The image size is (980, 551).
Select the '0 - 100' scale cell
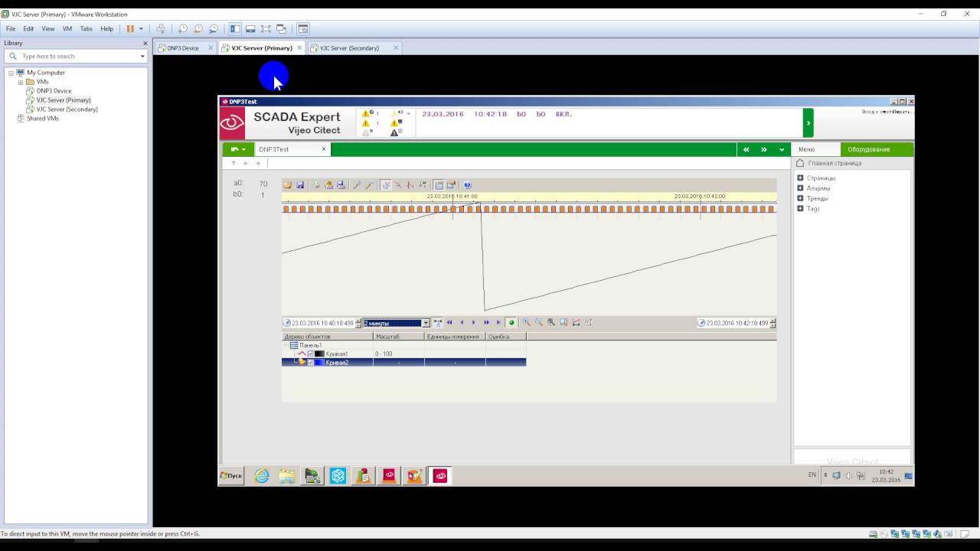point(399,354)
